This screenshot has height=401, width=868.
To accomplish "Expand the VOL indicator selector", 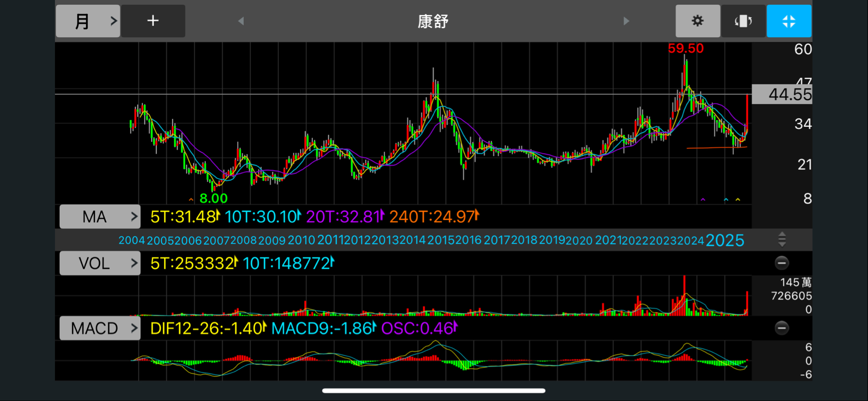I will tap(100, 263).
